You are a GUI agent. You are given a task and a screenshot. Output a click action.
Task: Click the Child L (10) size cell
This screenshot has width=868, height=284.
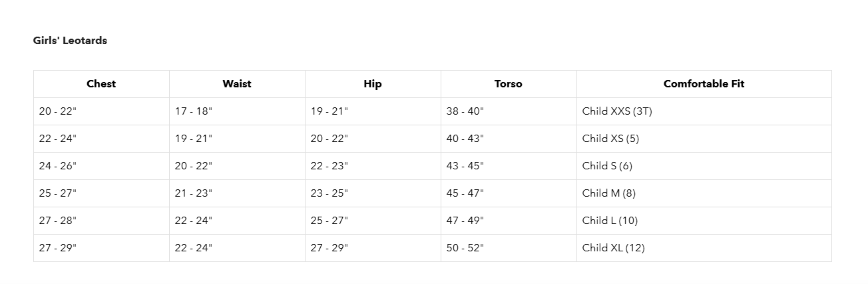click(x=610, y=221)
